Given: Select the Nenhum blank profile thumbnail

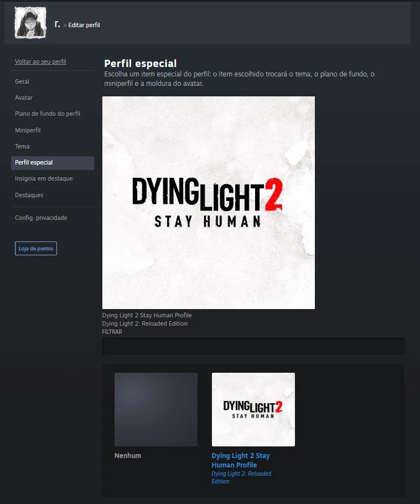Looking at the screenshot, I should 155,409.
